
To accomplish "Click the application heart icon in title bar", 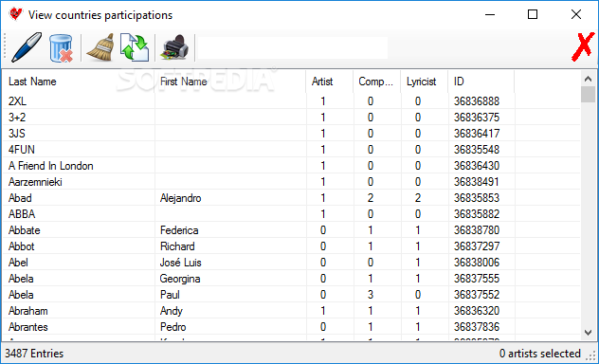I will [16, 14].
